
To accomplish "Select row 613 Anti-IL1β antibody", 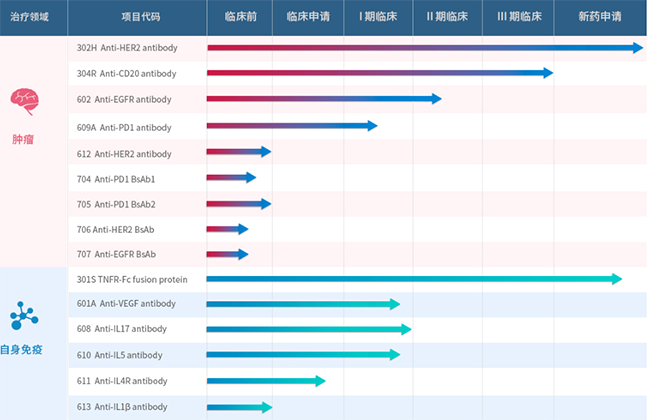I will pos(357,407).
